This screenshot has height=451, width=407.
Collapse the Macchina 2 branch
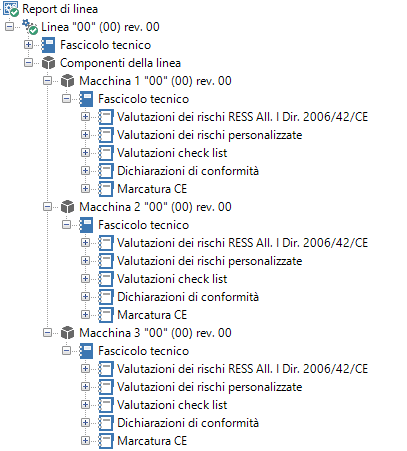point(48,207)
